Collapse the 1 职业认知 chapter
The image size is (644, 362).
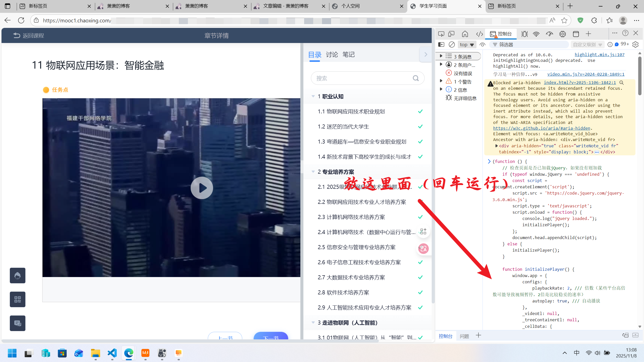tap(313, 97)
